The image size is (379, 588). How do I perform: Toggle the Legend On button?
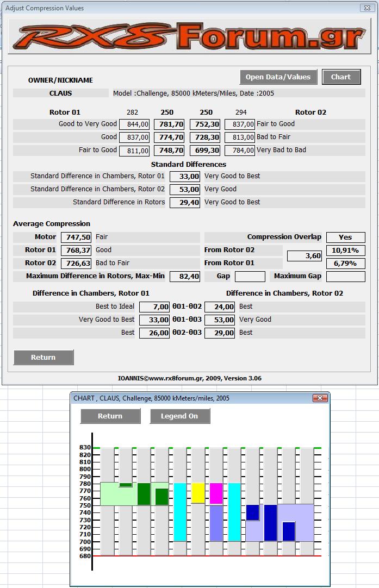click(179, 416)
